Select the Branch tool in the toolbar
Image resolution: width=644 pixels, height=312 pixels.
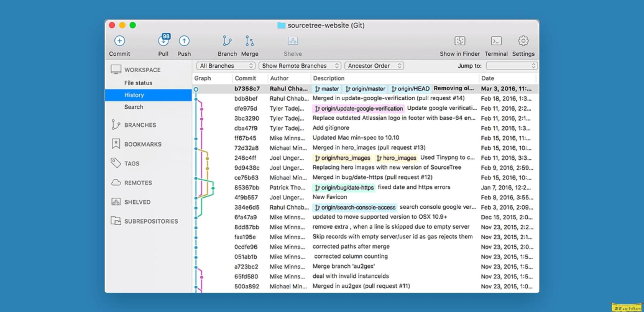click(x=227, y=41)
